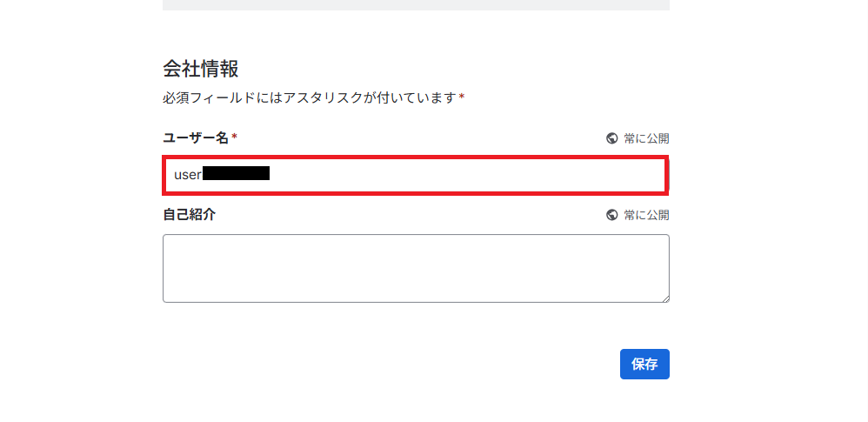Click the globe icon beside ユーザー名
Viewport: 868px width, 422px height.
612,138
